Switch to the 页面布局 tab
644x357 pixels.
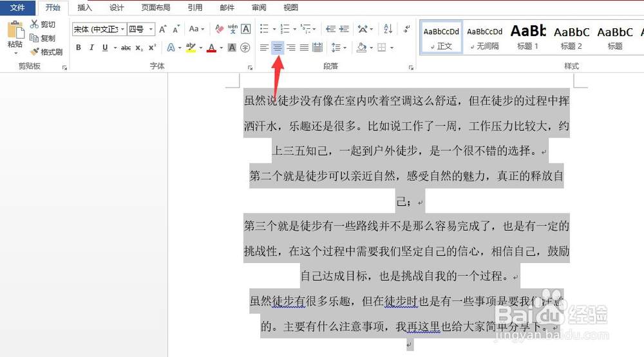[156, 8]
